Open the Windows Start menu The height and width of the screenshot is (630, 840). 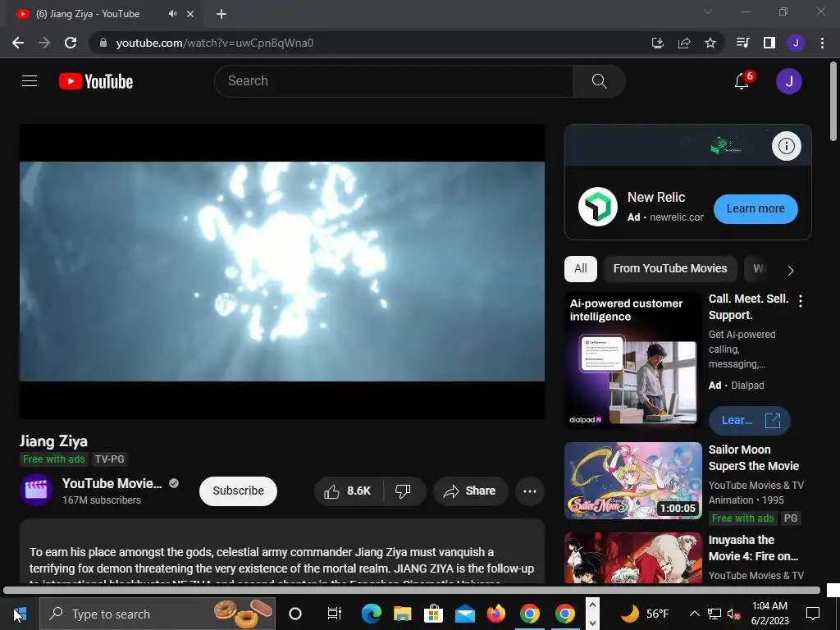pyautogui.click(x=20, y=614)
